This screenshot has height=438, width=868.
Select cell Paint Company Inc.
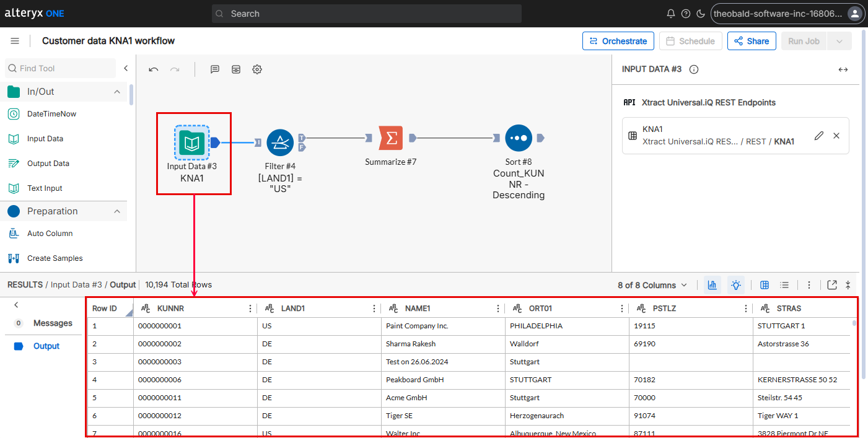pos(443,326)
